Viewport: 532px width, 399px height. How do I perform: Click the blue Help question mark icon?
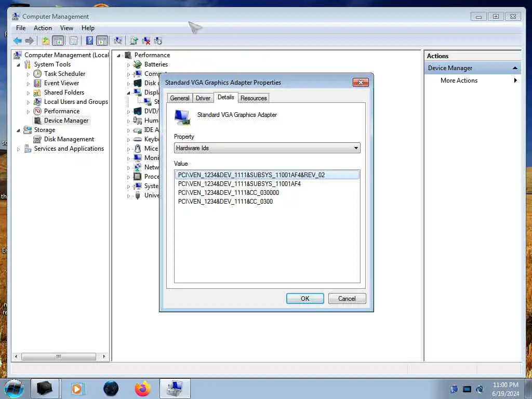pos(89,41)
